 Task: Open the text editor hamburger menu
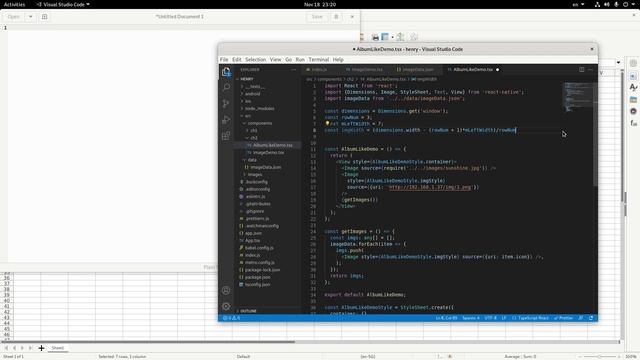[x=336, y=17]
